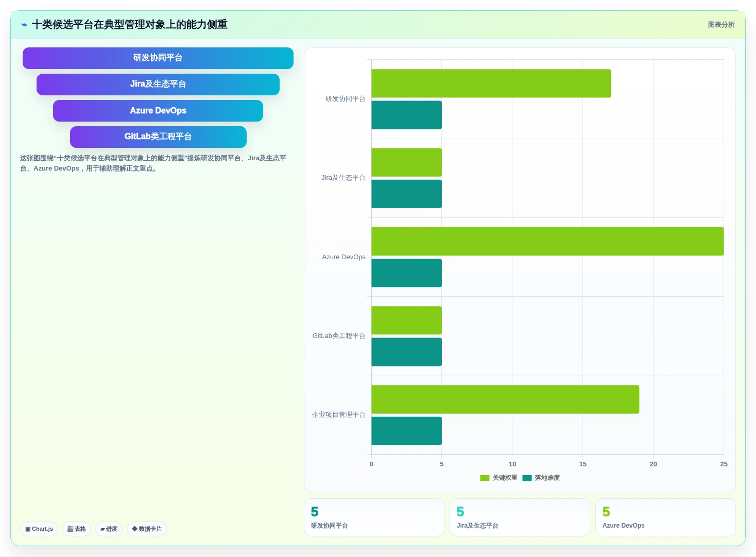This screenshot has height=557, width=756.
Task: Click 企业项目管理平台 green 关键权重 bar
Action: (x=505, y=399)
